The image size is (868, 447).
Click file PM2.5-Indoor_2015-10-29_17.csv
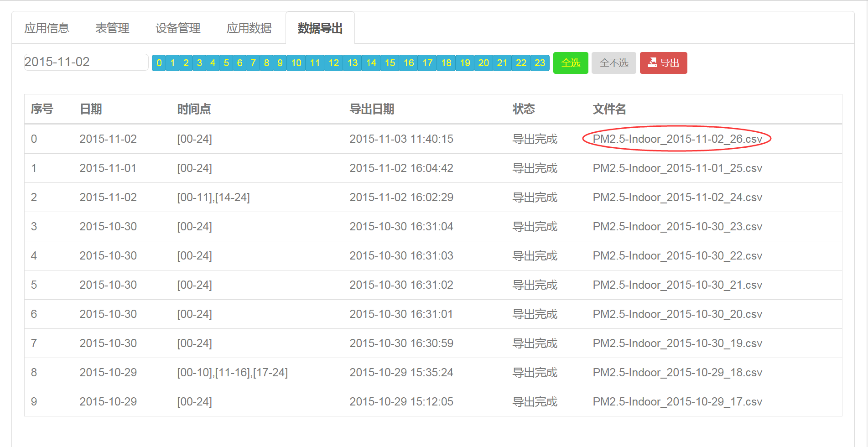(677, 402)
